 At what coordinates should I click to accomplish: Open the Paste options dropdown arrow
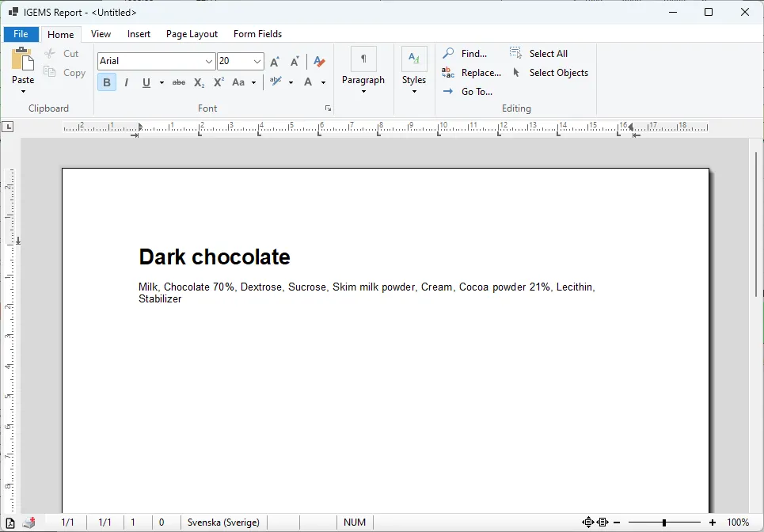tap(23, 92)
